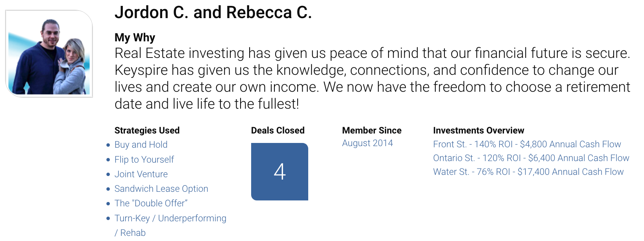Open Jordon and Rebecca's profile photo
The height and width of the screenshot is (241, 644).
tap(49, 54)
